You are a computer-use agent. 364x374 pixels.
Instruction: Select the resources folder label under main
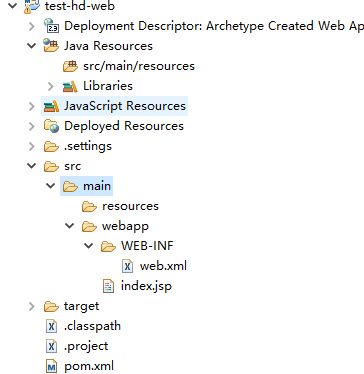point(130,206)
